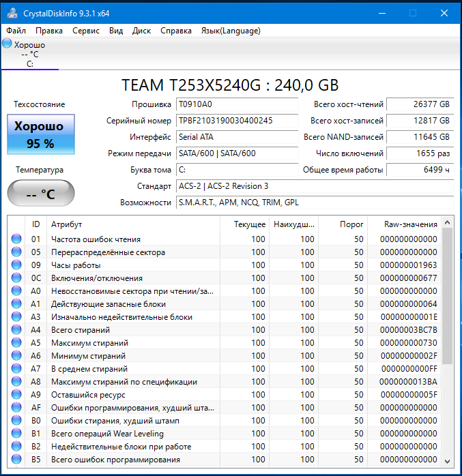Click status icon of attribute A9 remaining life
Screen dimensions: 462x476
[x=16, y=395]
